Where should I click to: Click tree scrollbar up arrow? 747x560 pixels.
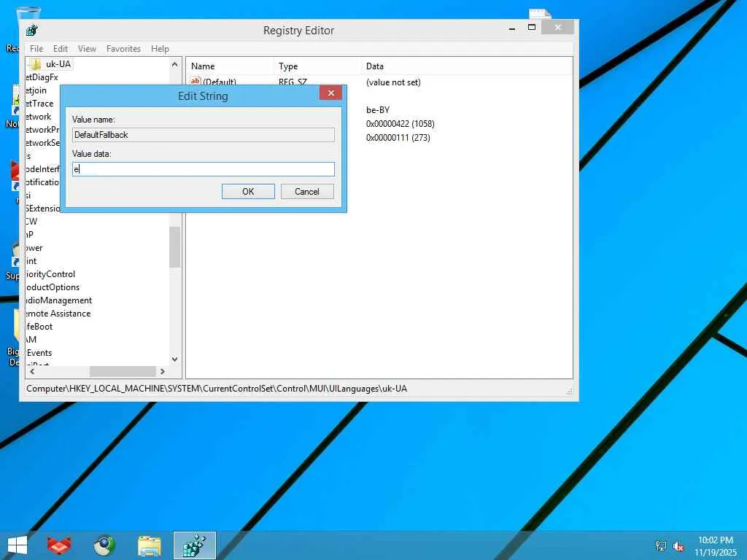[174, 64]
